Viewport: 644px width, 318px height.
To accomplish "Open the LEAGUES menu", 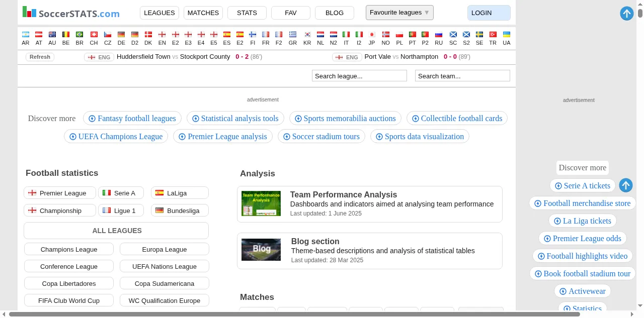I will tap(159, 13).
